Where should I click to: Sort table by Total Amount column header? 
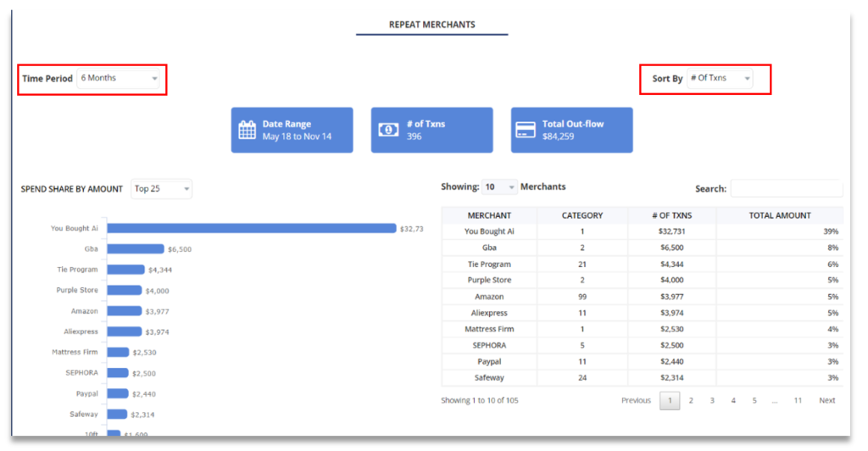[779, 215]
